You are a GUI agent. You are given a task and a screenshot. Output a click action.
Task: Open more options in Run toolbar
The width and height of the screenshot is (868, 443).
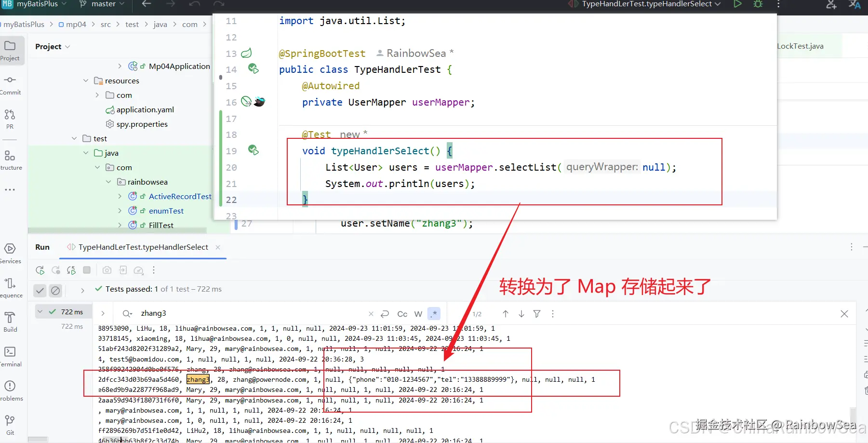click(x=154, y=270)
